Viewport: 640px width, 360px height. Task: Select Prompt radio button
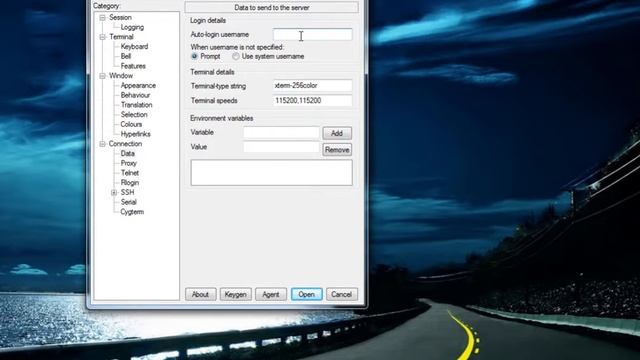[x=194, y=56]
